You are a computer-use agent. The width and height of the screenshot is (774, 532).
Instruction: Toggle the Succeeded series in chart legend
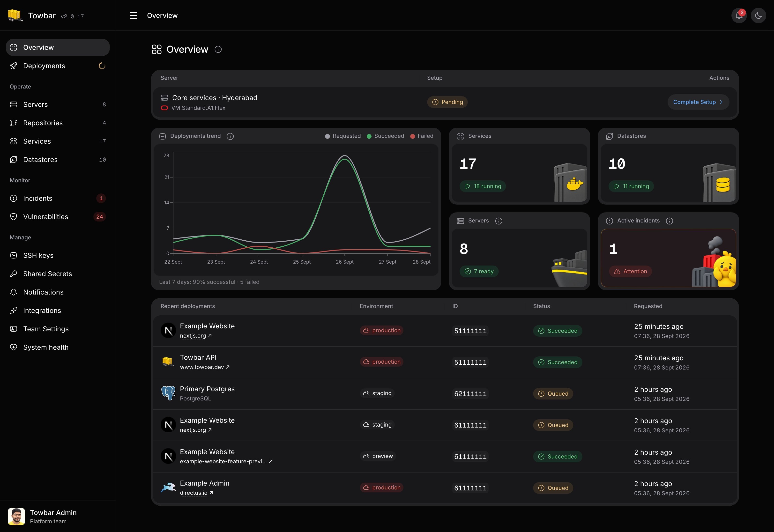385,136
